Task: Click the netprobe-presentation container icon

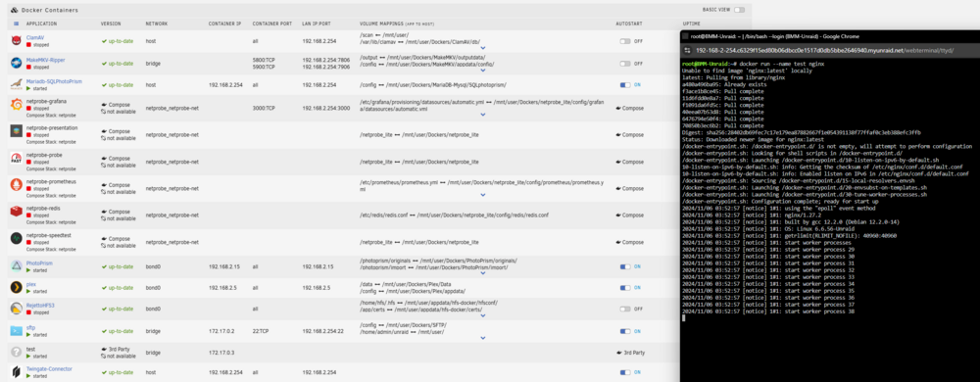Action: (17, 131)
